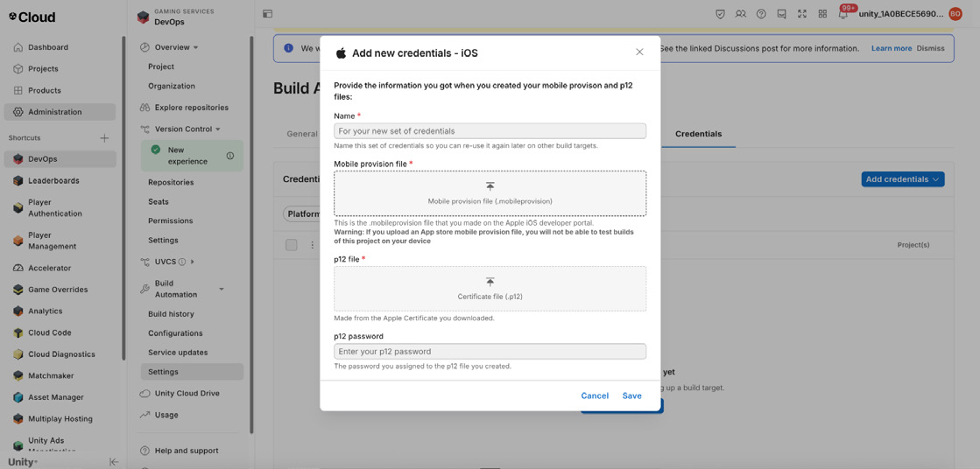980x469 pixels.
Task: Focus the p12 password field
Action: tap(490, 352)
